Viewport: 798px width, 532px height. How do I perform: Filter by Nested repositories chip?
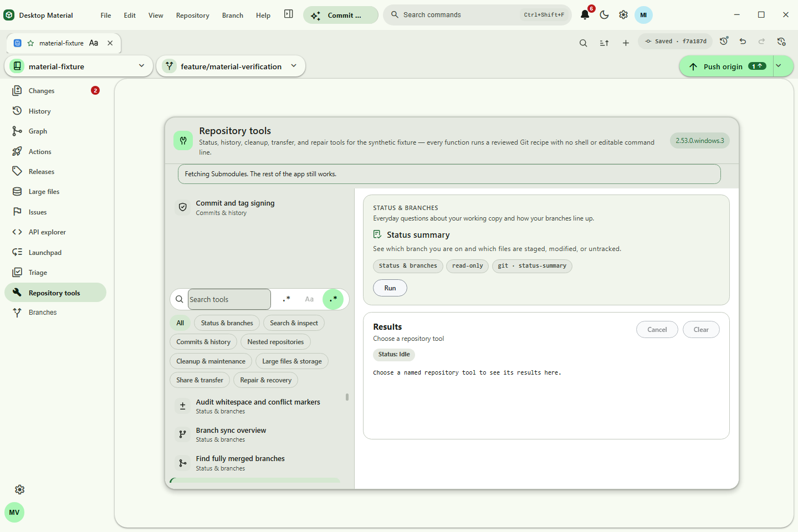point(275,342)
